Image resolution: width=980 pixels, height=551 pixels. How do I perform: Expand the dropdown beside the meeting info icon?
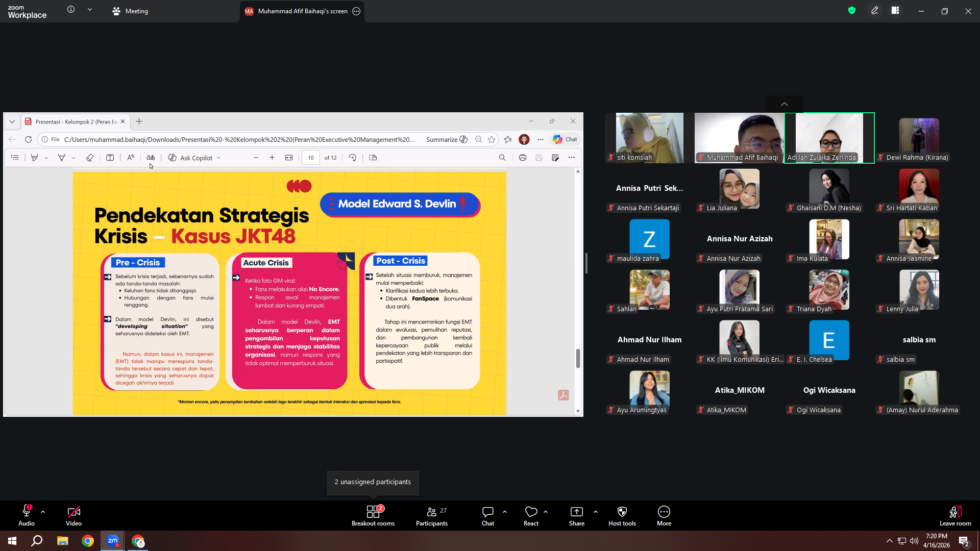(x=90, y=10)
